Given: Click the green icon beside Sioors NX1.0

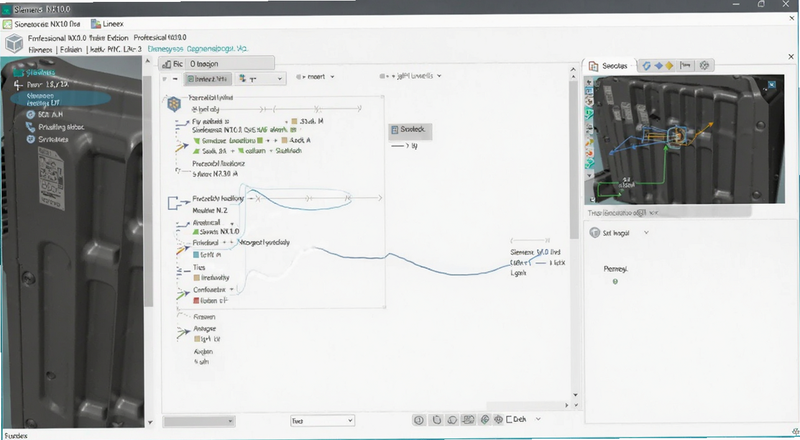Looking at the screenshot, I should (x=196, y=232).
